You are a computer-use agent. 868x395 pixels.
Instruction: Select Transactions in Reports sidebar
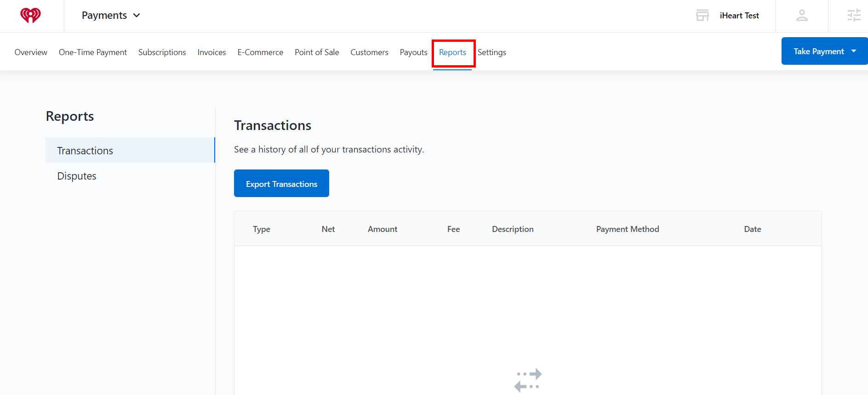click(x=130, y=150)
